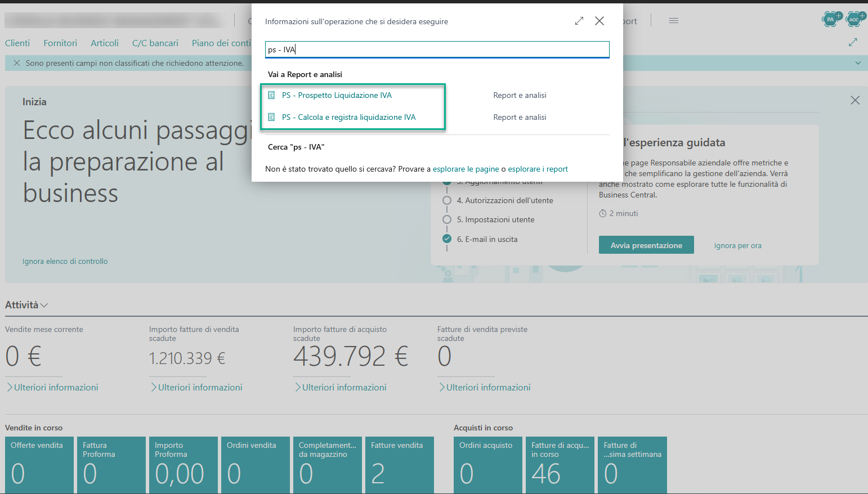
Task: Click the search text field containing 'ps - IVA'
Action: (437, 50)
